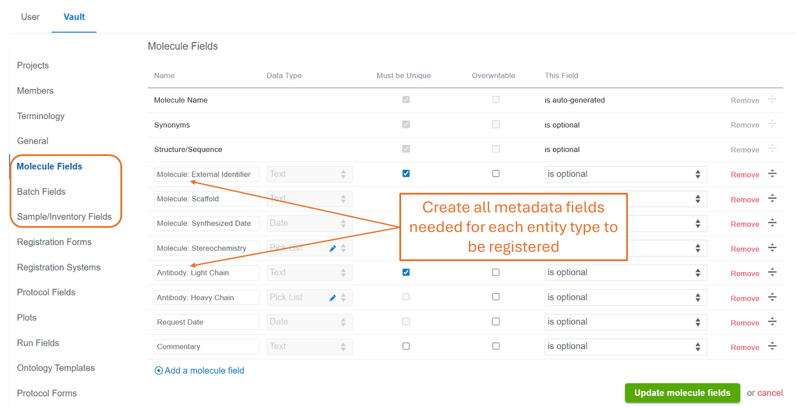This screenshot has height=407, width=800.
Task: Check Must be Unique for Commentary
Action: [406, 347]
